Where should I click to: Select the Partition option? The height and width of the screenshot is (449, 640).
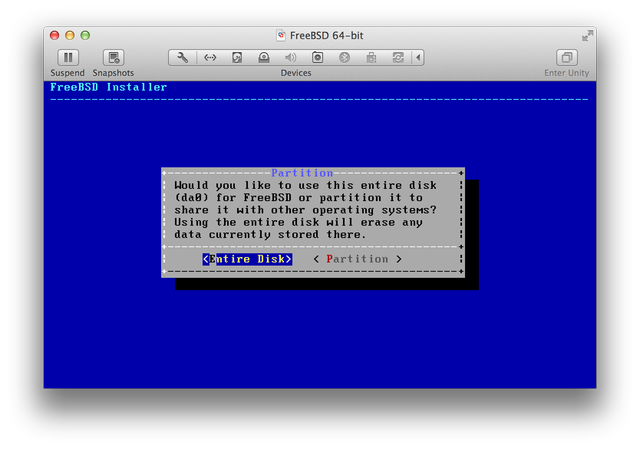pyautogui.click(x=358, y=259)
